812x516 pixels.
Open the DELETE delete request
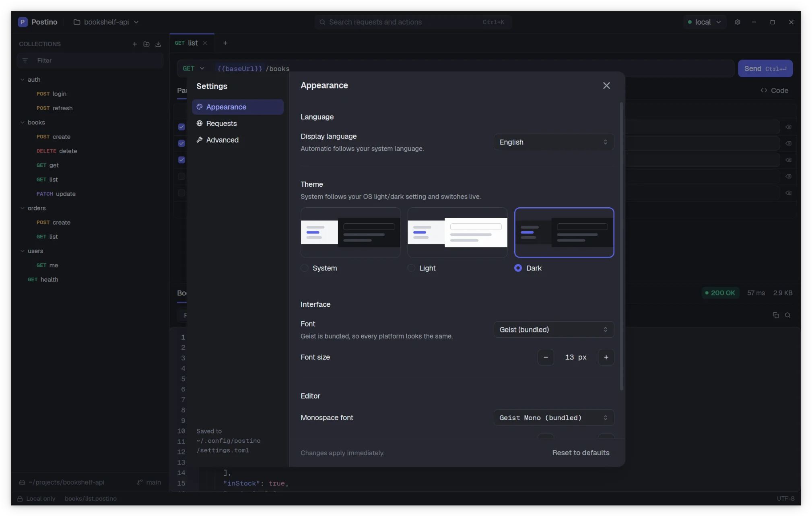click(x=57, y=151)
